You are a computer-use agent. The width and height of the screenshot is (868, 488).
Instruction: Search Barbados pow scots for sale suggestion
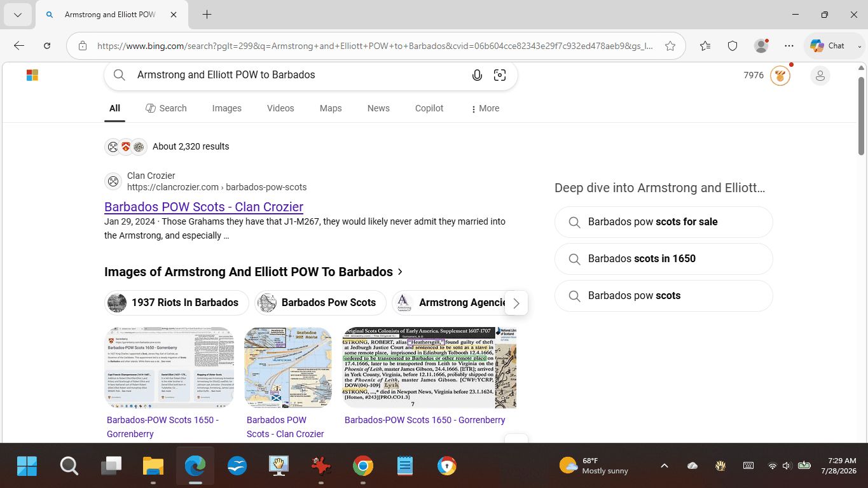664,222
